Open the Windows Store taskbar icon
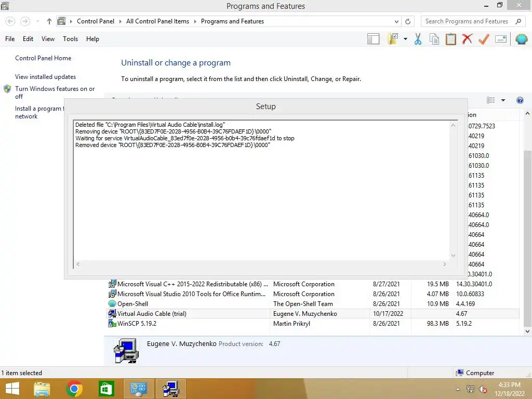Image resolution: width=532 pixels, height=399 pixels. point(106,389)
